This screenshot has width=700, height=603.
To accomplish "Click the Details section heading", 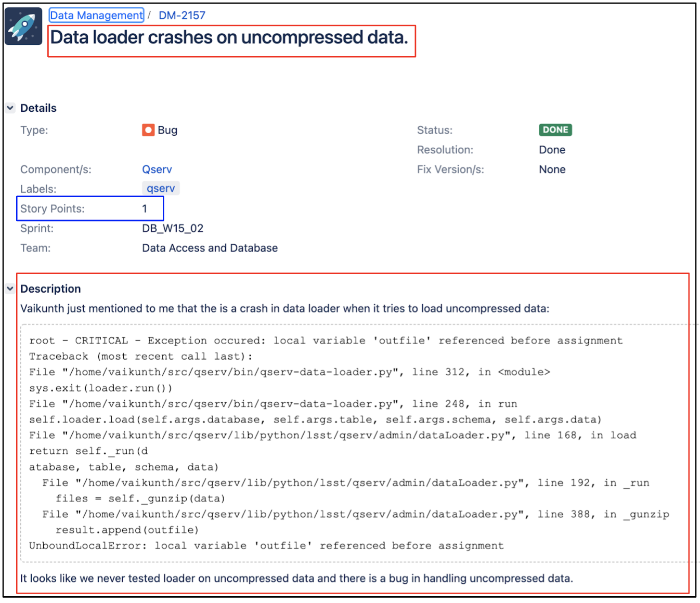I will tap(38, 108).
